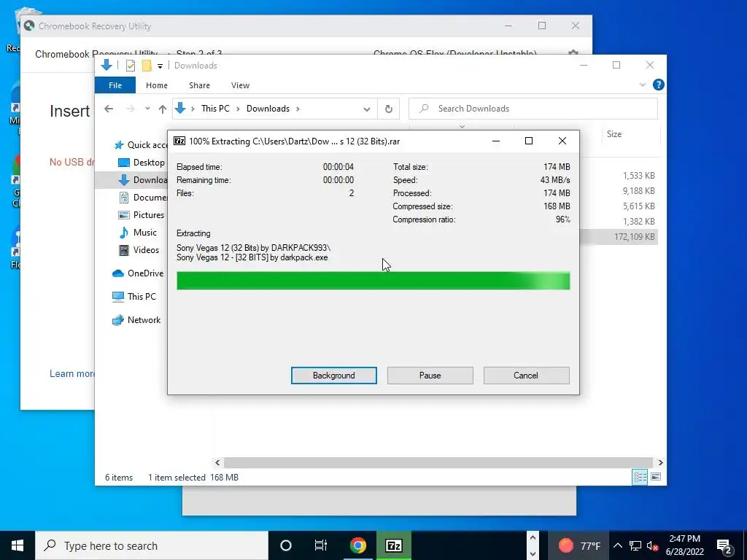The width and height of the screenshot is (747, 560).
Task: Click Properties icon in Explorer quick toolbar
Action: point(130,66)
